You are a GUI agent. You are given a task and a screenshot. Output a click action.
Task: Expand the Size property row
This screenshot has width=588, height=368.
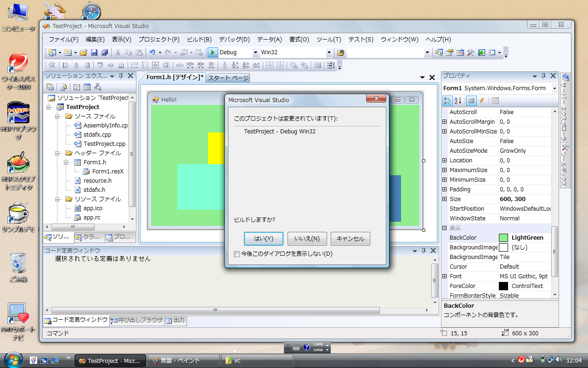coord(445,199)
